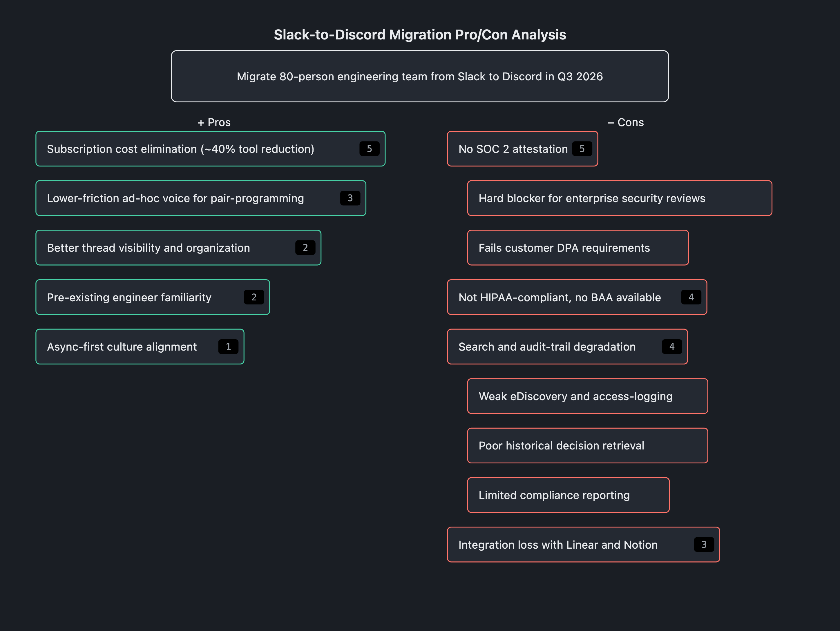Image resolution: width=840 pixels, height=631 pixels.
Task: Select 'Integration loss with Linear and Notion' card
Action: click(584, 544)
